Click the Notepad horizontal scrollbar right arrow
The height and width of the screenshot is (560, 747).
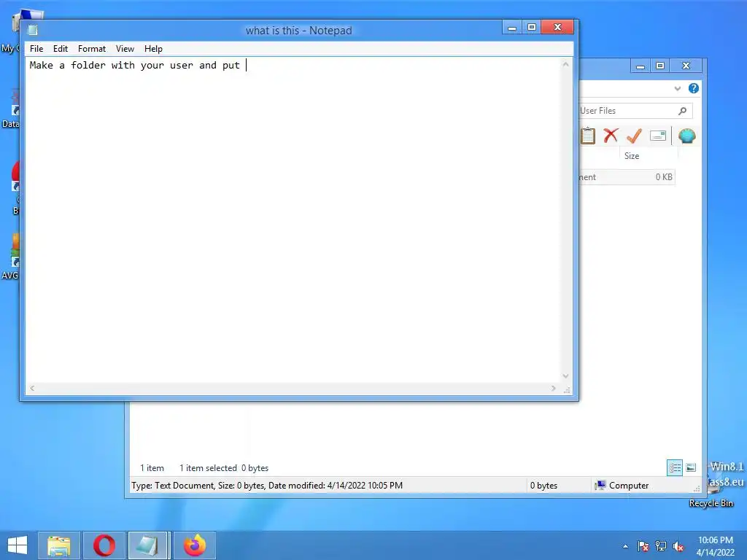coord(553,388)
